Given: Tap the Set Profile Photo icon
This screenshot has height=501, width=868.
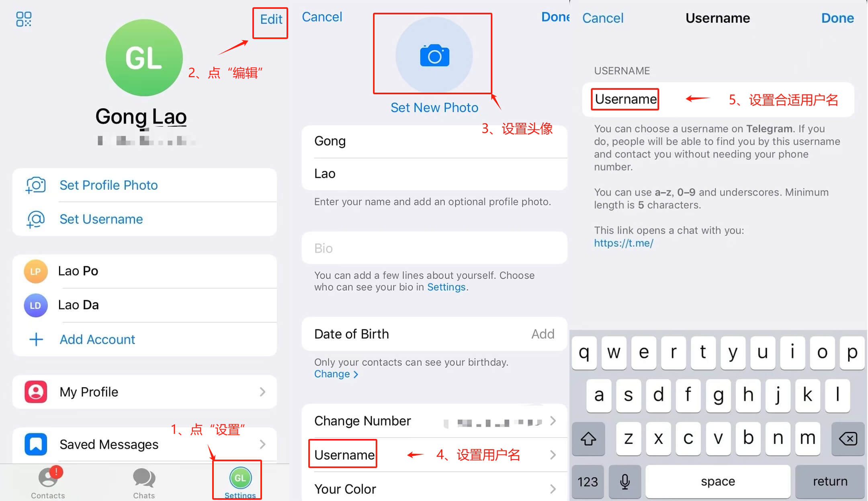Looking at the screenshot, I should coord(36,184).
